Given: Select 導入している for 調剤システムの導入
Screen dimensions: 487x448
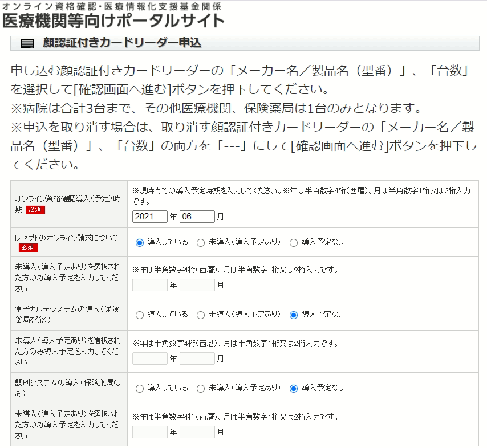Looking at the screenshot, I should [140, 388].
